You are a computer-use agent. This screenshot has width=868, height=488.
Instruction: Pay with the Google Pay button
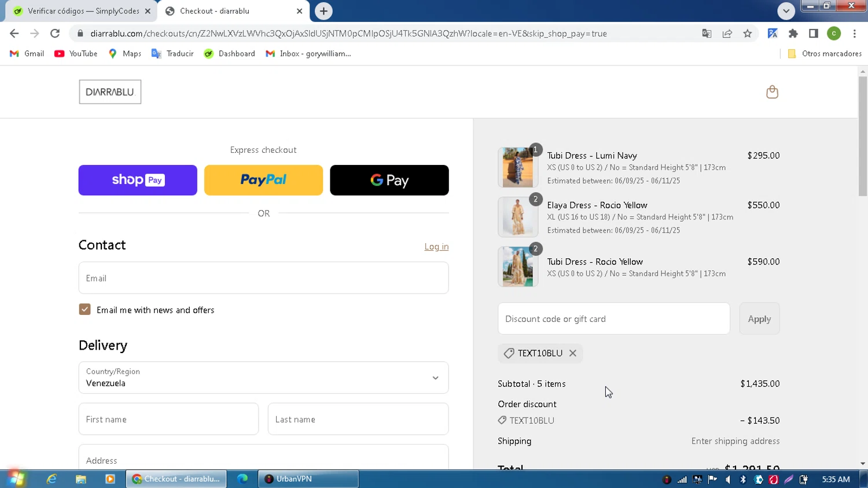(389, 180)
